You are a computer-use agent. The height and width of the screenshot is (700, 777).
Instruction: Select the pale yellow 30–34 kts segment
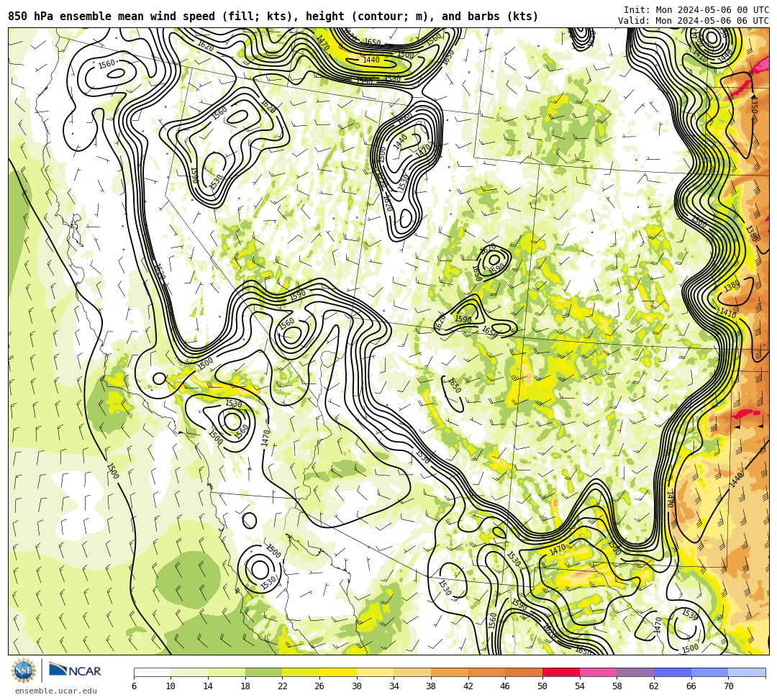(x=375, y=672)
